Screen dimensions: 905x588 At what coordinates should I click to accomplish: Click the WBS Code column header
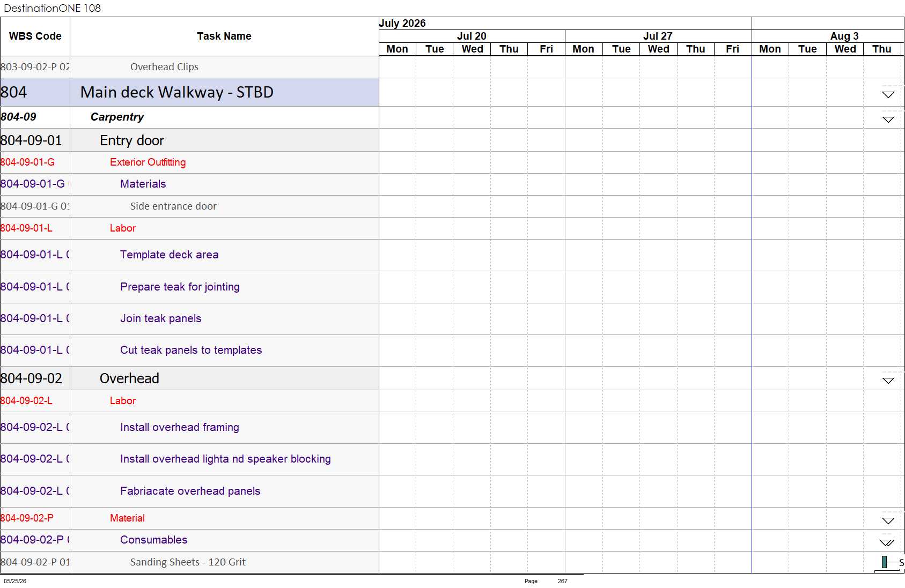pos(35,36)
